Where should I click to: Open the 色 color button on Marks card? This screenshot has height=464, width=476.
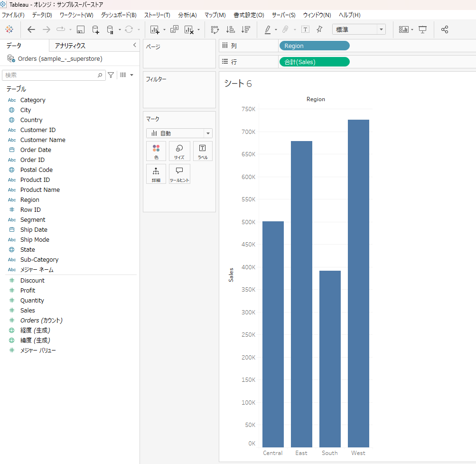coord(156,151)
